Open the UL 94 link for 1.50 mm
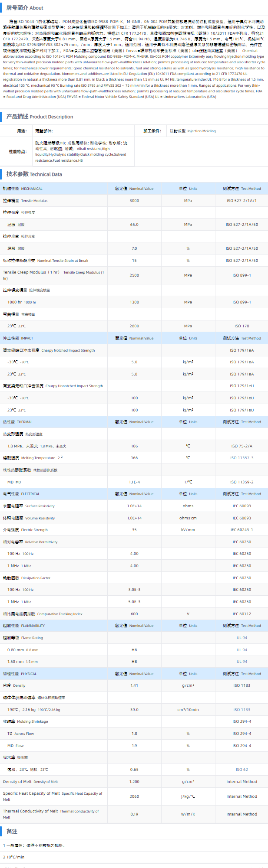 pos(242,662)
